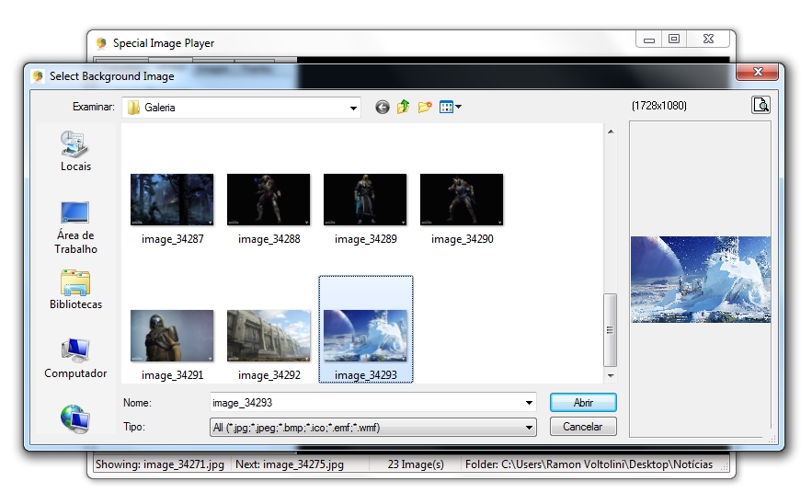Select image_34291 thumbnail

(172, 336)
